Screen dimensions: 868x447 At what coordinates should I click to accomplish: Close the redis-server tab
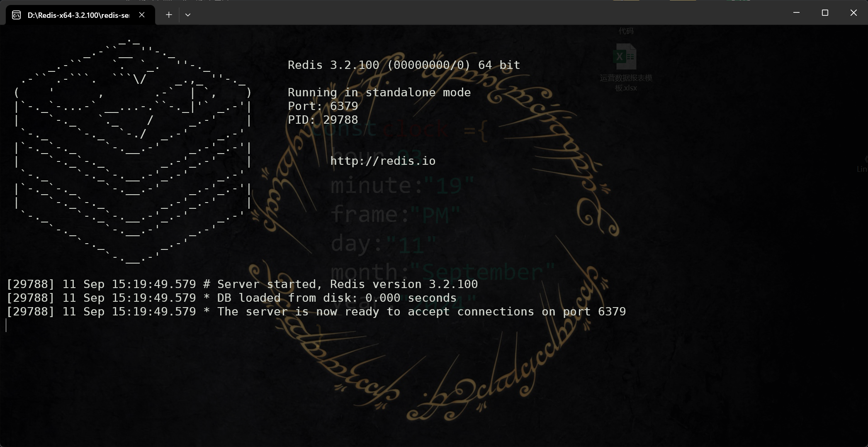(142, 15)
